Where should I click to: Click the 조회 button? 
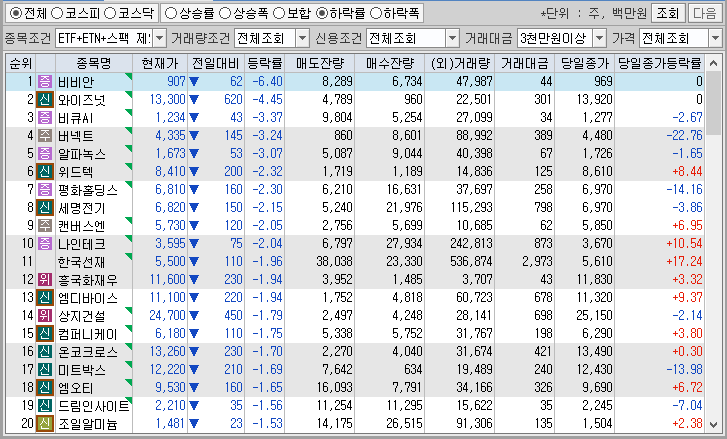click(667, 13)
